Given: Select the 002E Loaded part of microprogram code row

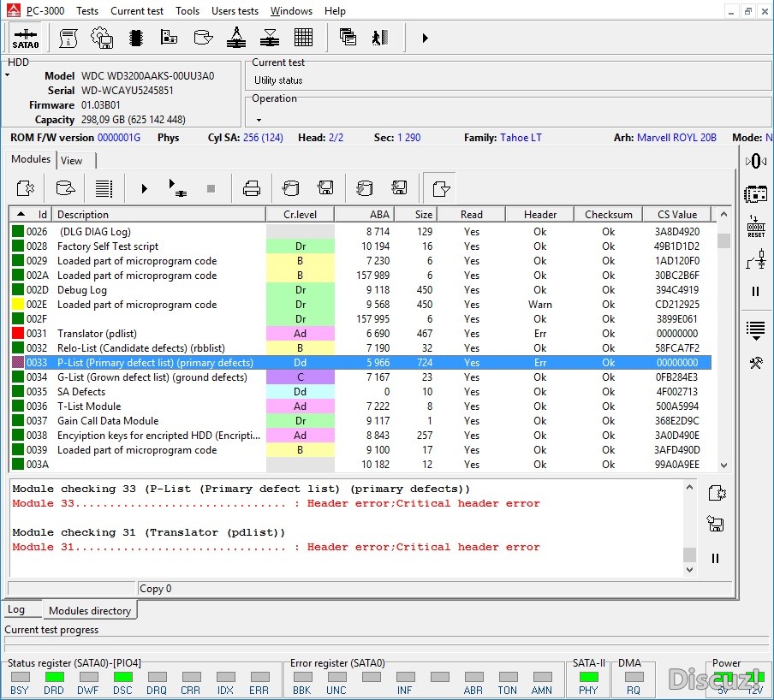Looking at the screenshot, I should pos(360,305).
